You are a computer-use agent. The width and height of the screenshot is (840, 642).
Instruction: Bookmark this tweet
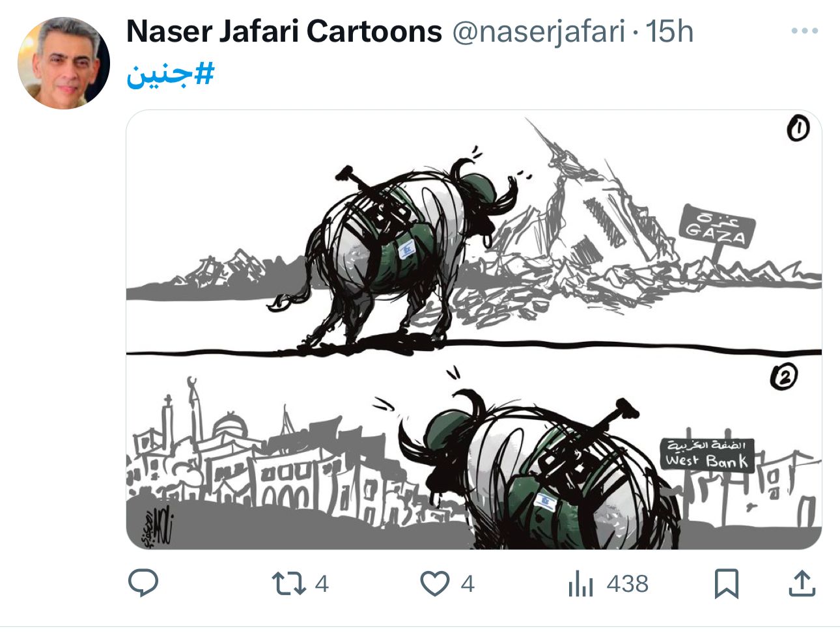[726, 583]
